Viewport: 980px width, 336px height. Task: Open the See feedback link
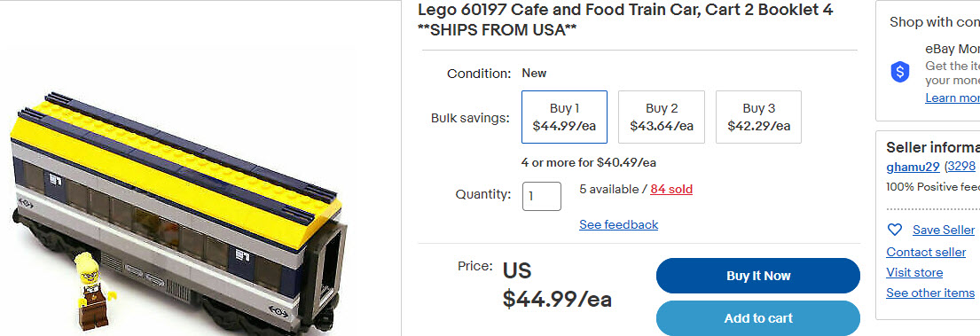pyautogui.click(x=619, y=224)
